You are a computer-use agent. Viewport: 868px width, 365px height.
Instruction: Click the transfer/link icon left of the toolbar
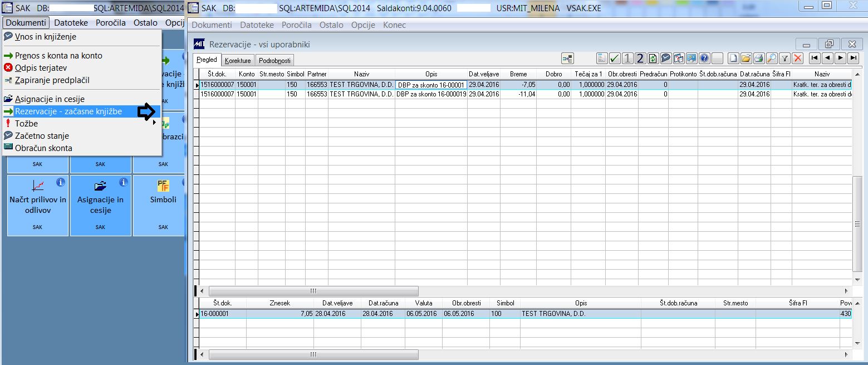click(x=567, y=59)
